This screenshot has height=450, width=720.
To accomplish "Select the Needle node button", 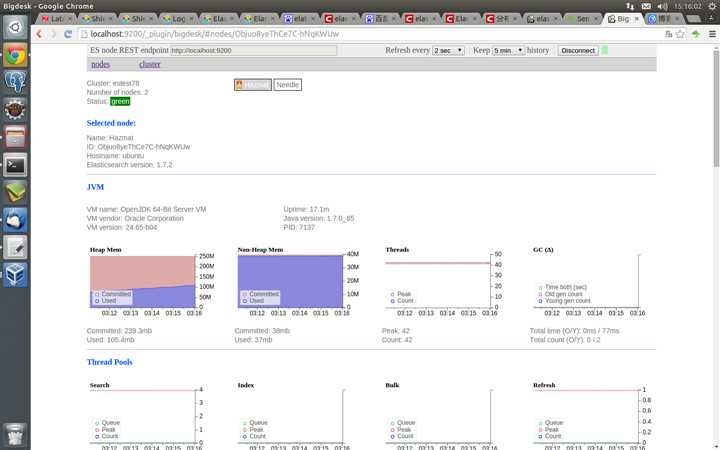I will pos(287,85).
